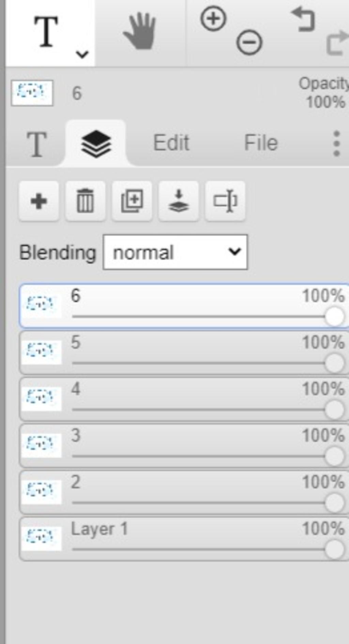
Task: Select layer named 5
Action: pyautogui.click(x=184, y=353)
